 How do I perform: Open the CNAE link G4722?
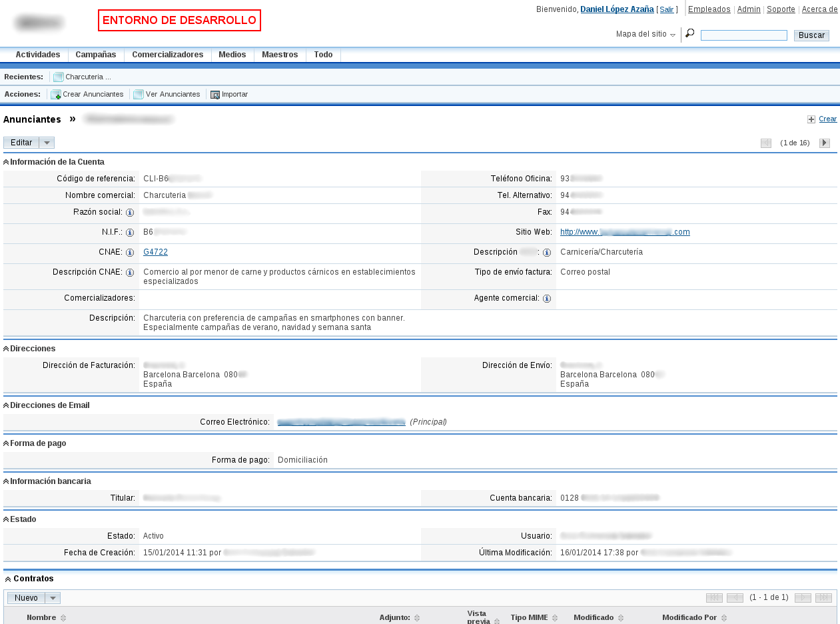pos(155,252)
